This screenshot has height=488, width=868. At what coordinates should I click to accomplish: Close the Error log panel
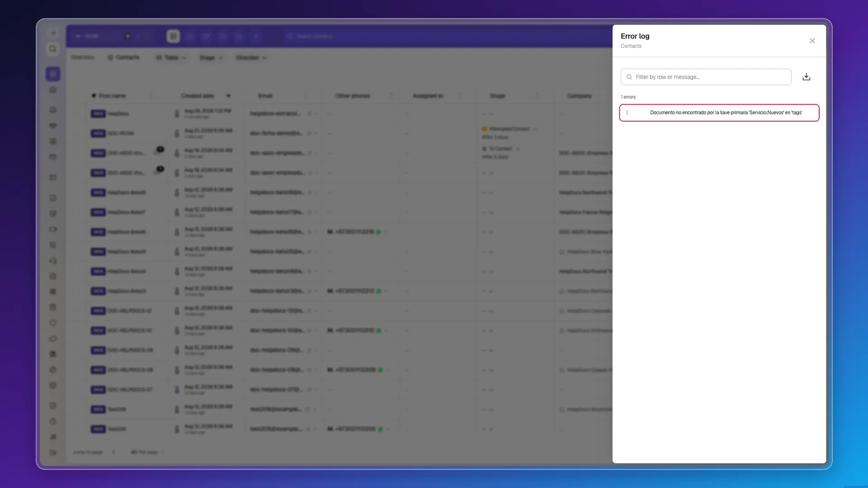812,41
